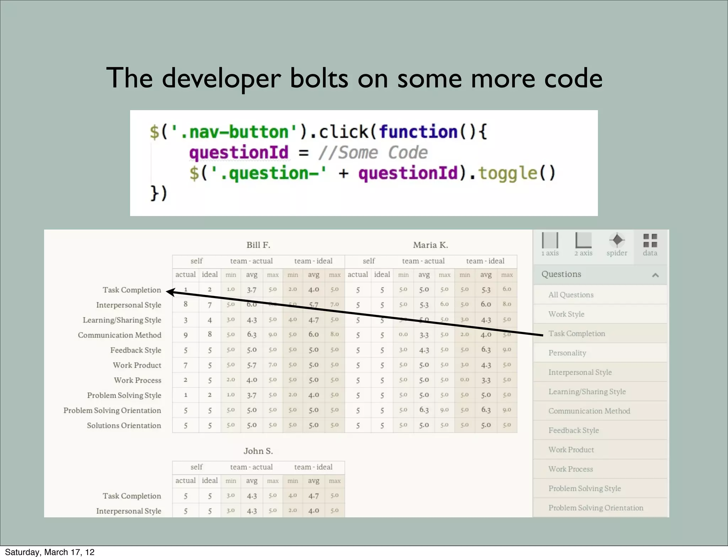
Task: Click the questionId line in the code snippet
Action: [x=308, y=153]
